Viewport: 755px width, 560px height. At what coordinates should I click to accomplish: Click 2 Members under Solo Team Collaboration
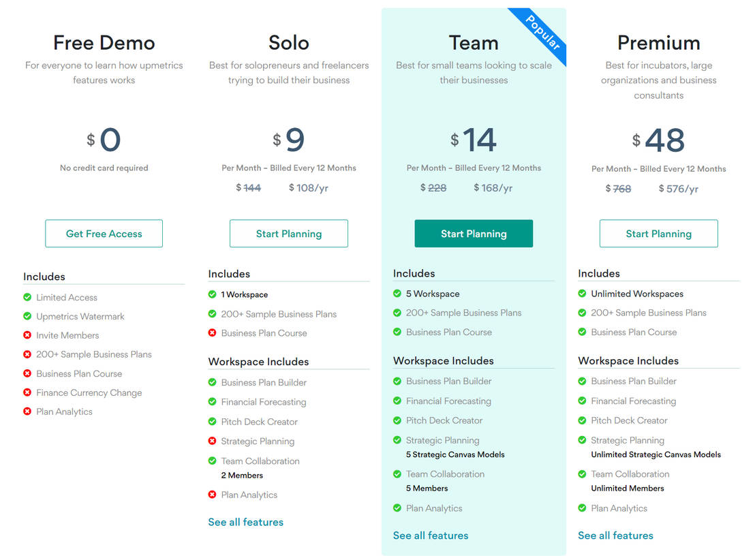click(242, 476)
